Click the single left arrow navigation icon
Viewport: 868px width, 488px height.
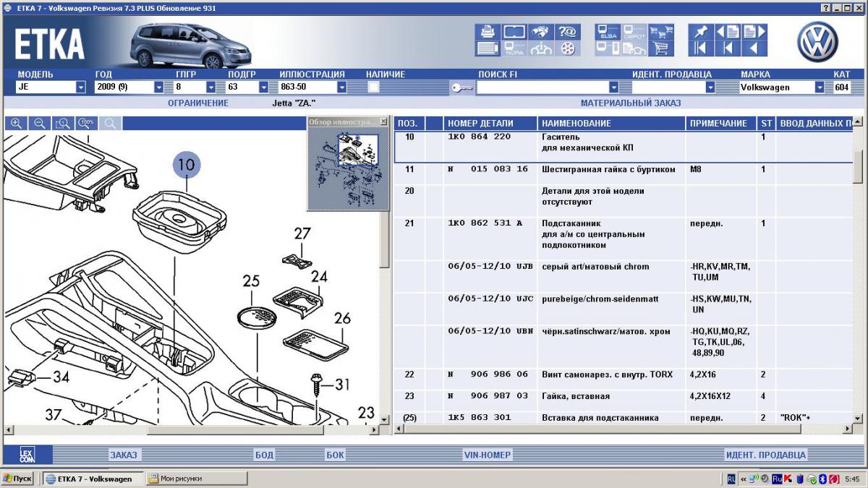754,48
